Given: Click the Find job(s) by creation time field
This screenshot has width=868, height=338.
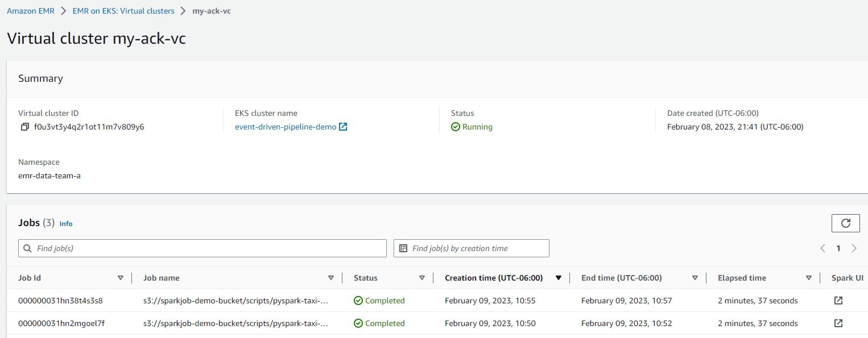Looking at the screenshot, I should (472, 248).
